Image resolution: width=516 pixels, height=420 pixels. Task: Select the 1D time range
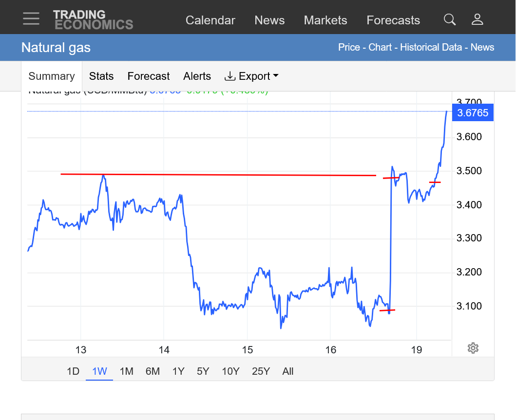(73, 371)
